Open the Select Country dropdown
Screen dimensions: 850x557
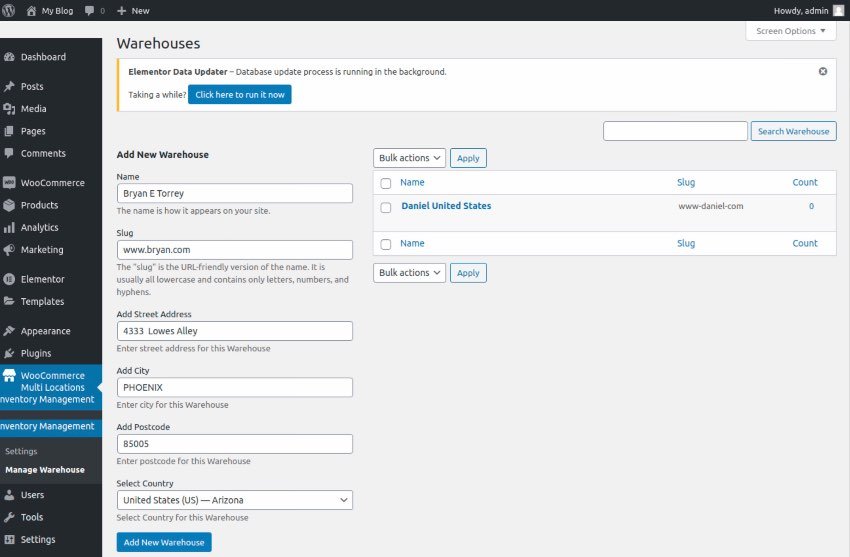click(x=235, y=500)
